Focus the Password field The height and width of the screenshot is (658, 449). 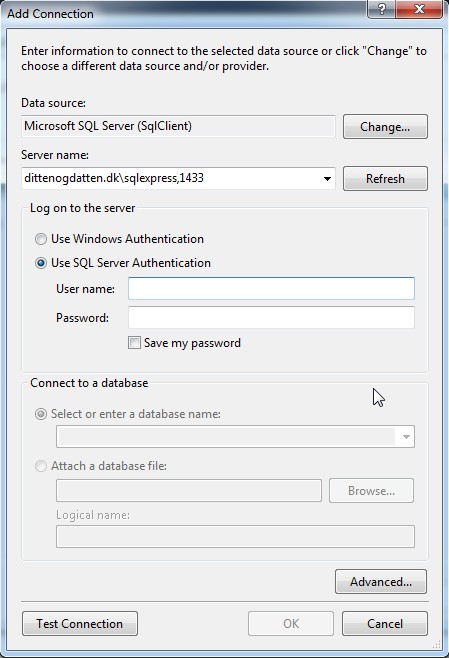click(271, 318)
